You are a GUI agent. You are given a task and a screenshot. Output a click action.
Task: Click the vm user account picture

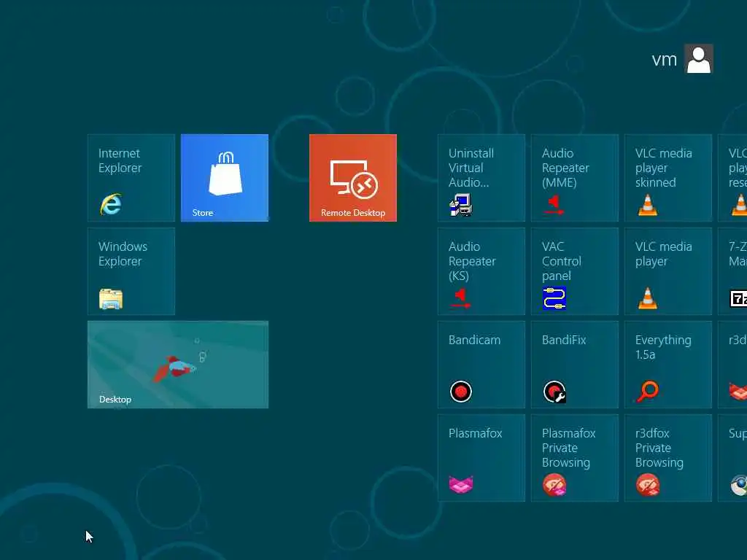coord(698,58)
